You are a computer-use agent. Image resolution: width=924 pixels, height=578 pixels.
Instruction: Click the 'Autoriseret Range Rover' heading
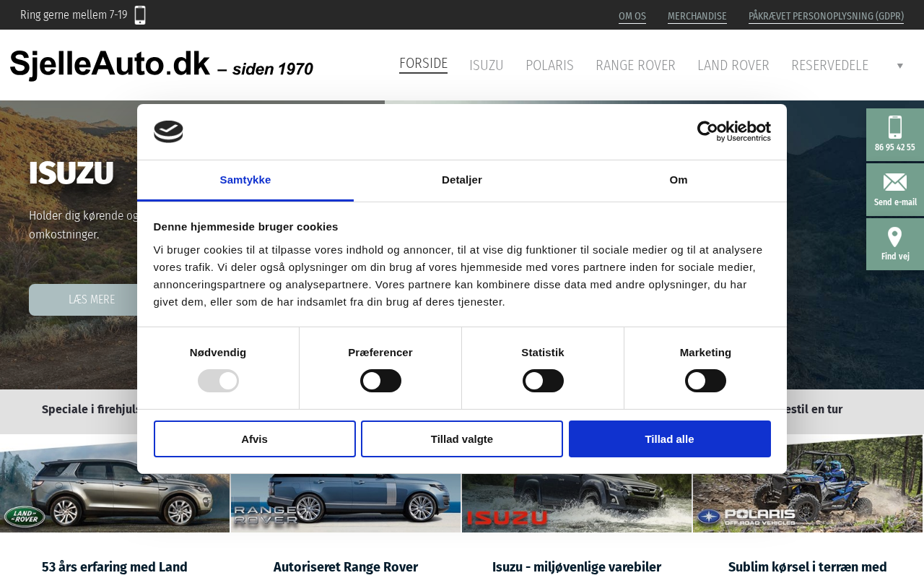click(x=346, y=567)
